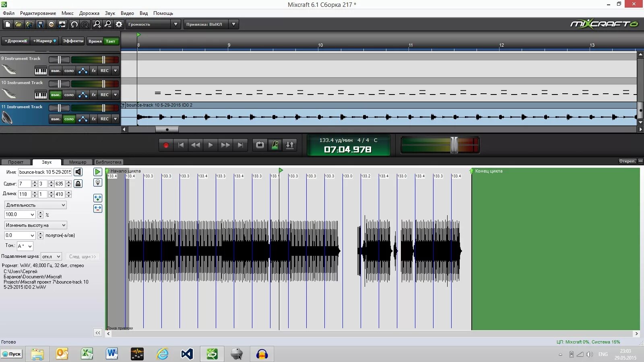Open fx effects for track 11
The image size is (644, 362).
[x=94, y=119]
